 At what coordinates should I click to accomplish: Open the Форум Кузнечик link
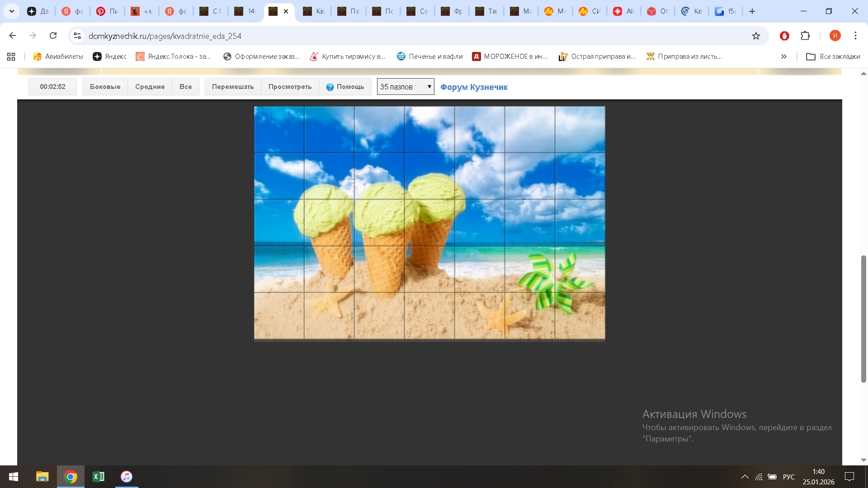tap(474, 87)
